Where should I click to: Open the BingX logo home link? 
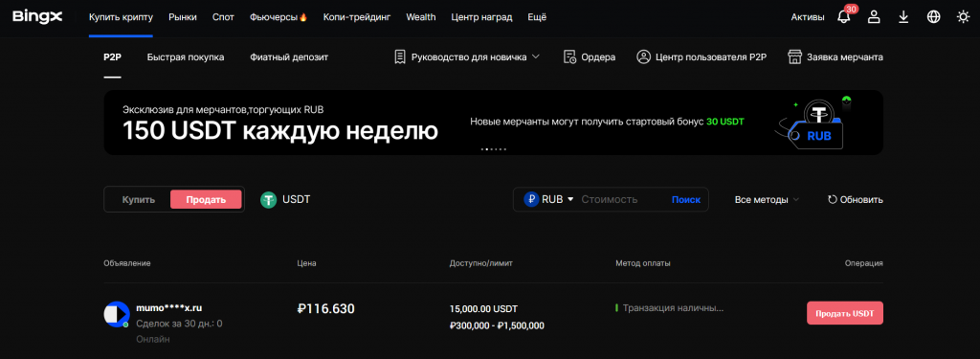[37, 17]
